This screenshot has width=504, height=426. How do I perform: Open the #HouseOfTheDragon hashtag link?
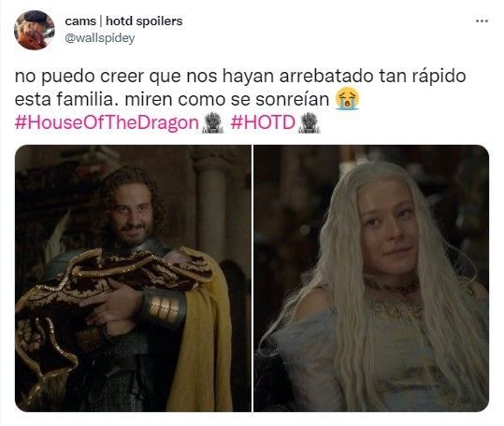107,123
